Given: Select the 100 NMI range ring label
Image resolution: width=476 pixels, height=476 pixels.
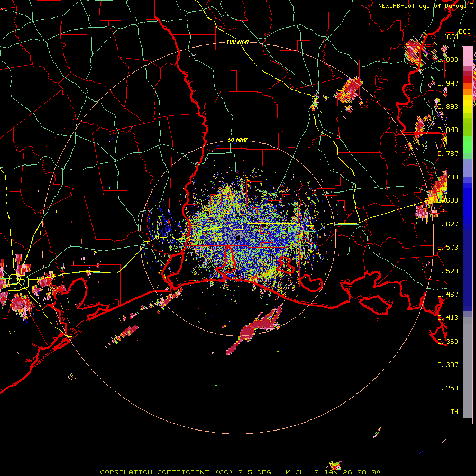Looking at the screenshot, I should [x=237, y=42].
